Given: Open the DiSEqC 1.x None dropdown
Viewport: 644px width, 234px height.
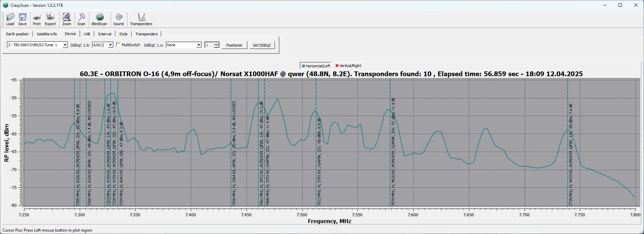Looking at the screenshot, I should [x=199, y=45].
